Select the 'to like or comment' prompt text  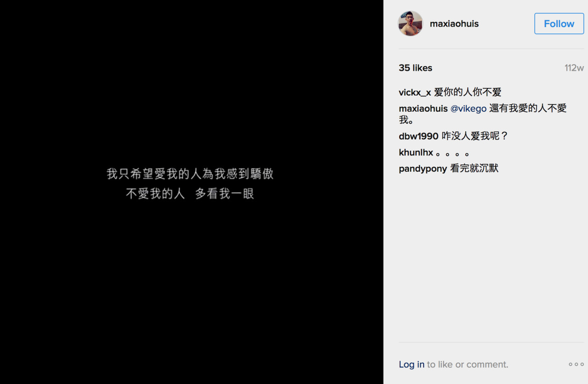(468, 364)
